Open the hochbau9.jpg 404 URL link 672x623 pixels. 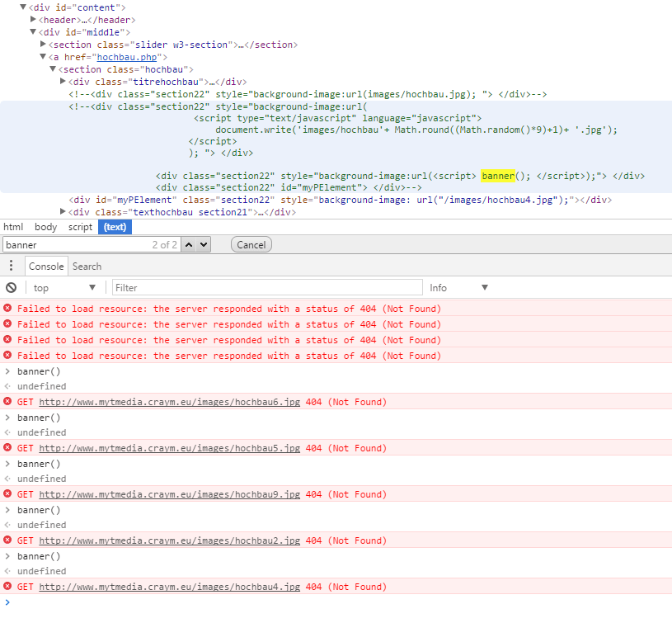pos(169,494)
